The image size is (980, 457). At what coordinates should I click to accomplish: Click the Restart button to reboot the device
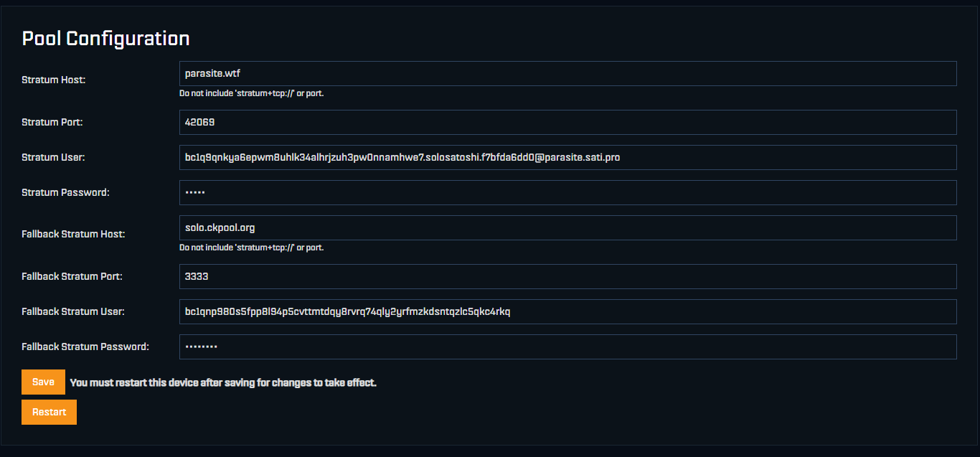[x=49, y=412]
